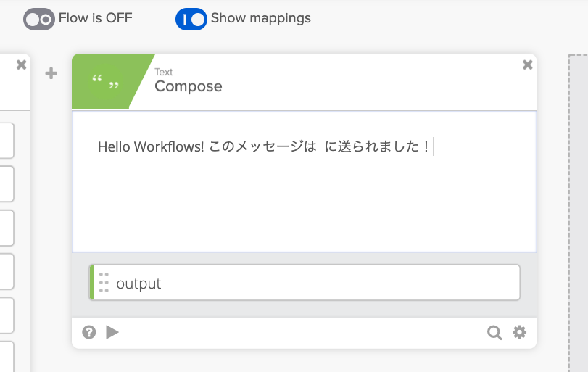The image size is (588, 372).
Task: Click the bottommost field on the left card
Action: point(7,355)
